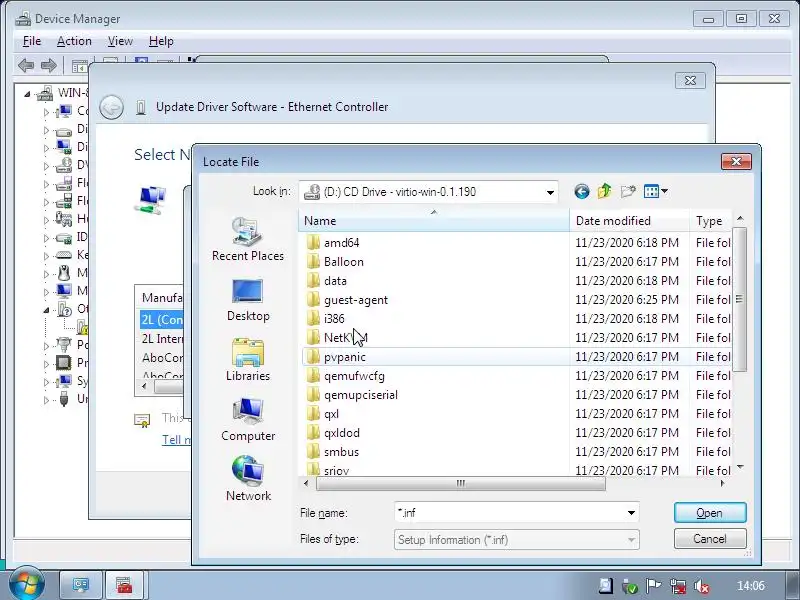Open the Look in drive dropdown
Screen dimensions: 800x600
[x=550, y=192]
